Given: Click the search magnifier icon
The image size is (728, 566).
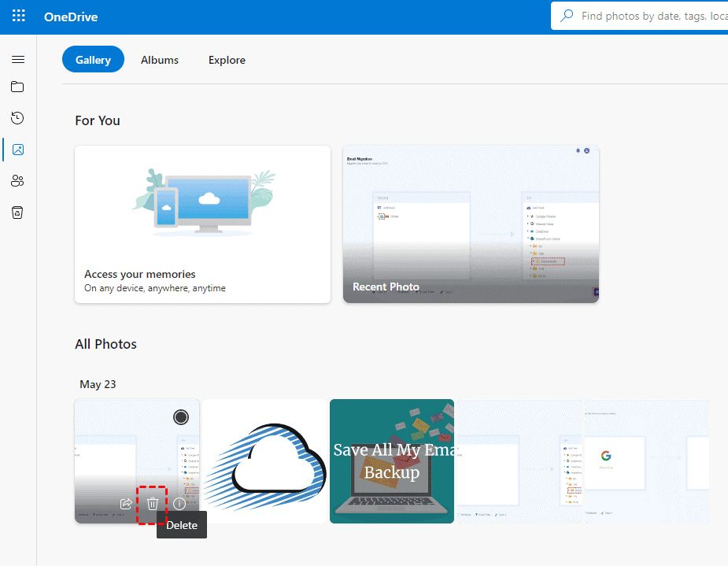Looking at the screenshot, I should 567,16.
